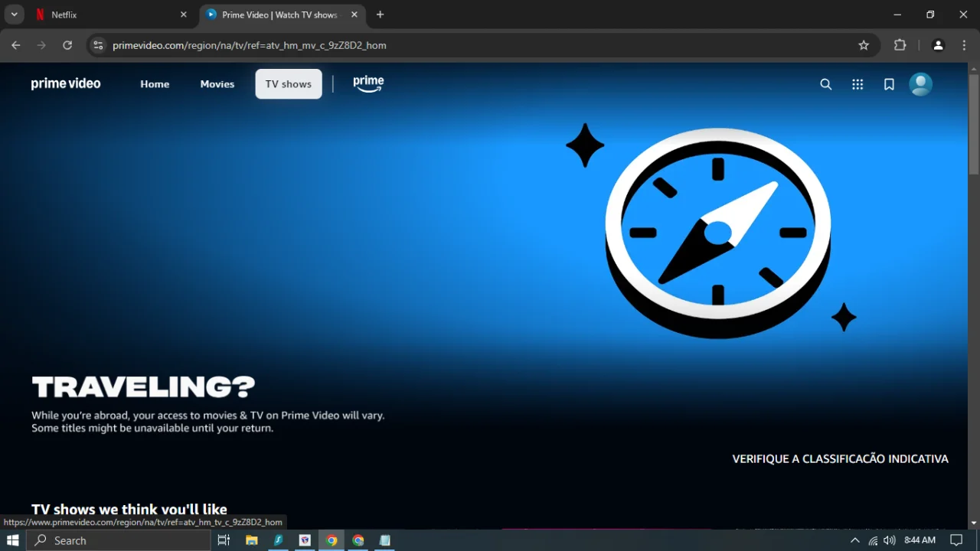Switch to the Netflix browser tab
The height and width of the screenshot is (551, 980).
[x=111, y=15]
